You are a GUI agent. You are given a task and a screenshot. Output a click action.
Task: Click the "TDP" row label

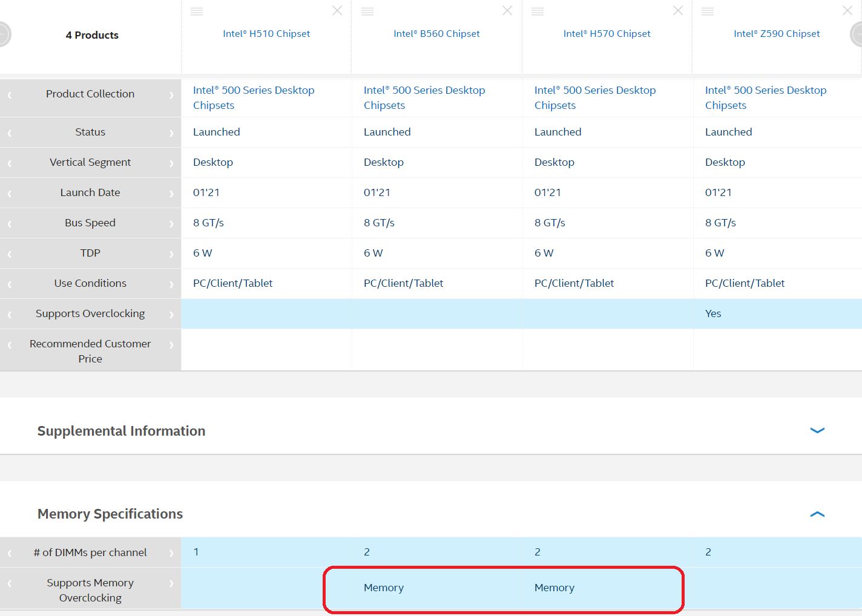click(90, 253)
